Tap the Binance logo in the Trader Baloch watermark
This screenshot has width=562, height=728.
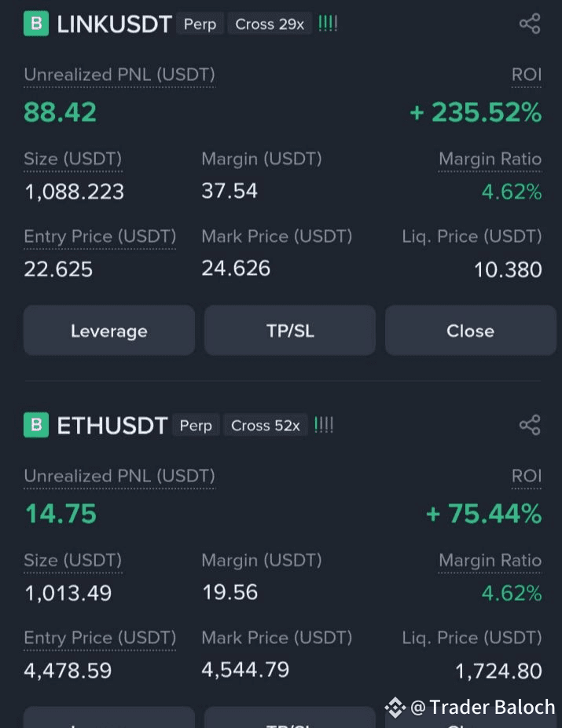(395, 708)
